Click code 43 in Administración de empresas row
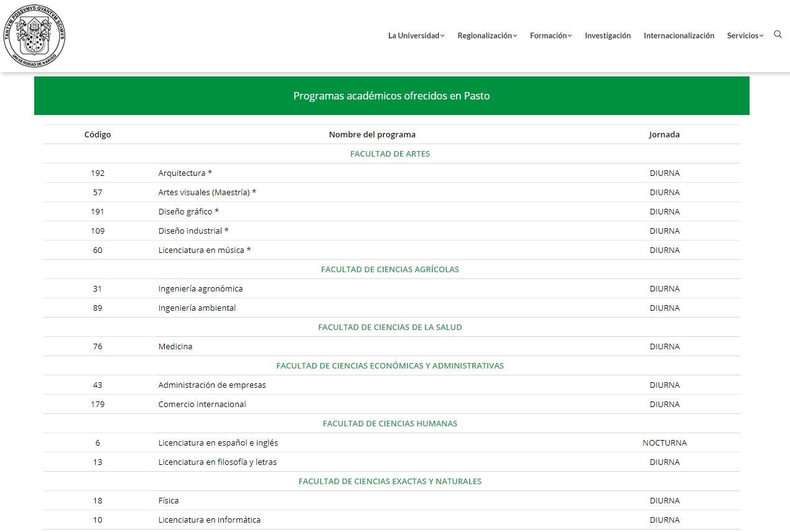The image size is (790, 532). tap(98, 385)
